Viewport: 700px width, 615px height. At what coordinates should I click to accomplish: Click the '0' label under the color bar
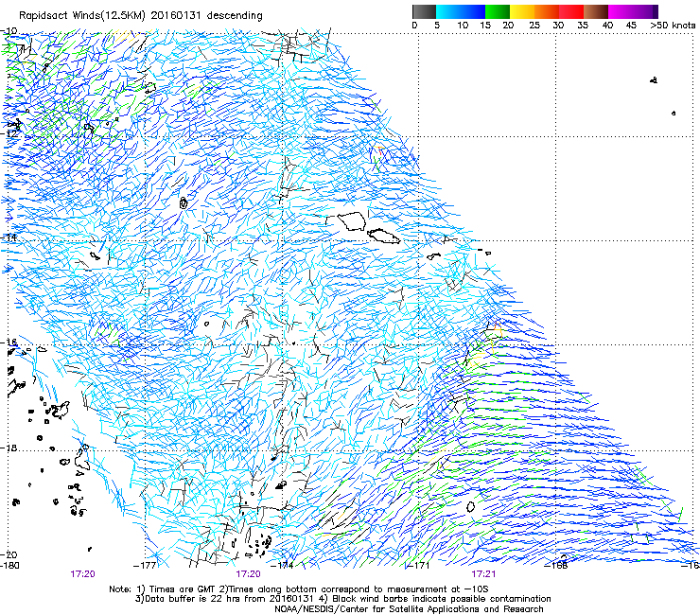pyautogui.click(x=414, y=25)
